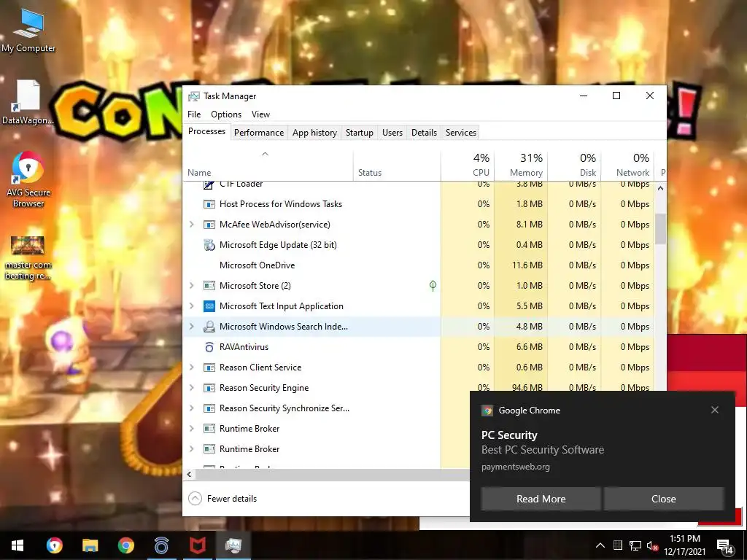Expand Microsoft Windows Search Indexer group
The width and height of the screenshot is (747, 560).
[192, 327]
